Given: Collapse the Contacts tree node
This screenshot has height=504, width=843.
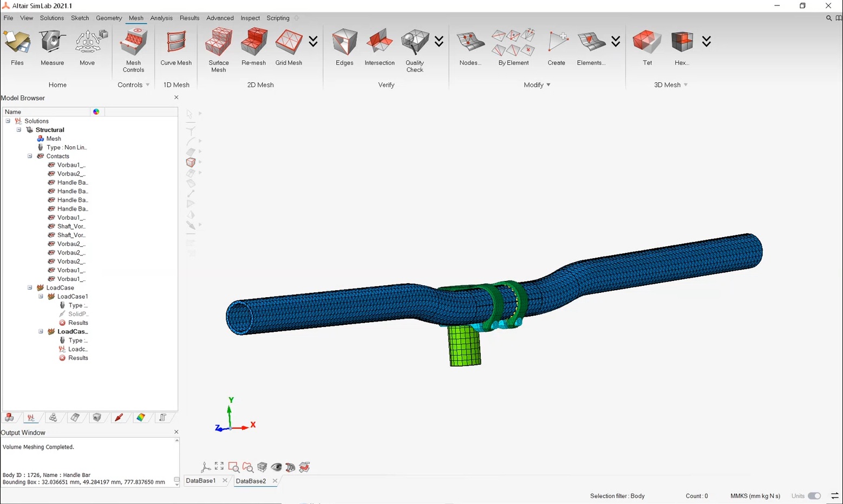Looking at the screenshot, I should click(30, 156).
